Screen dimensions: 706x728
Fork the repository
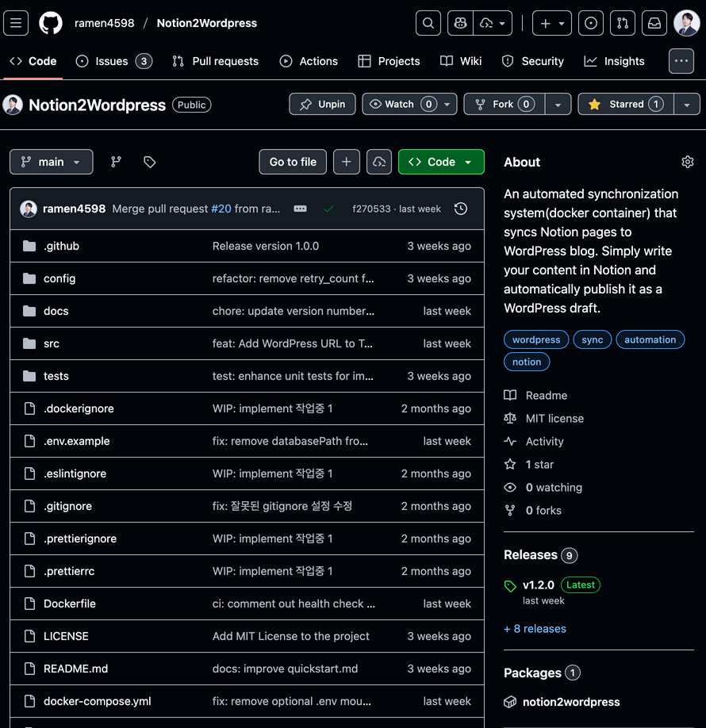coord(504,104)
